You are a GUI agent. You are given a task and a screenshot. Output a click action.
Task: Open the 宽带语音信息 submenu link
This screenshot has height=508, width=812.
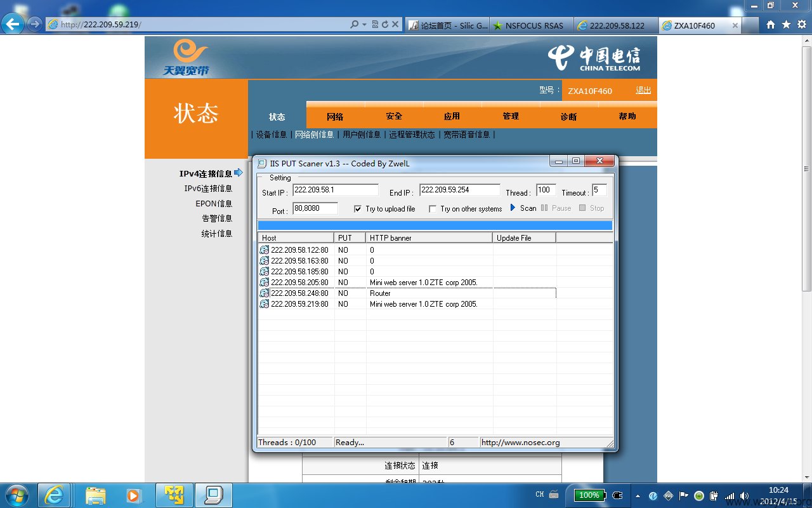[466, 135]
